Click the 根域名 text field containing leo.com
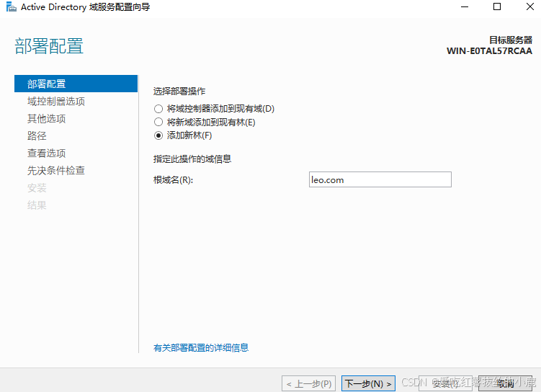Screen dimensions: 541x392 (379, 179)
